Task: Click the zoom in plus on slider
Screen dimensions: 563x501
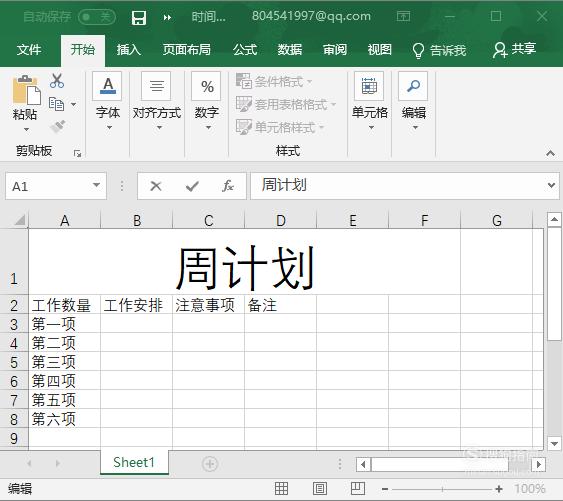Action: (499, 489)
